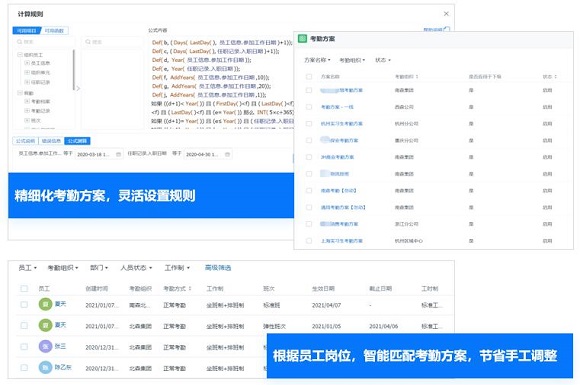Click the search field above the item tree
This screenshot has width=580, height=385.
point(44,42)
